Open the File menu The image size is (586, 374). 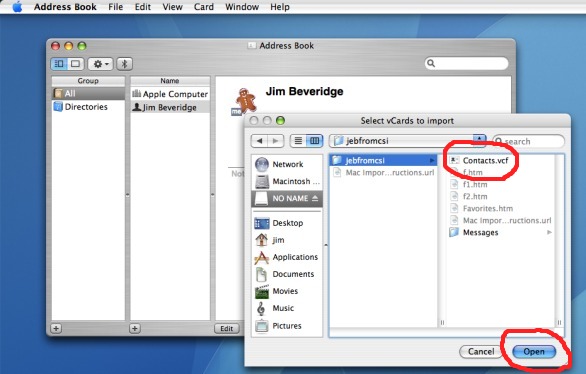[115, 7]
